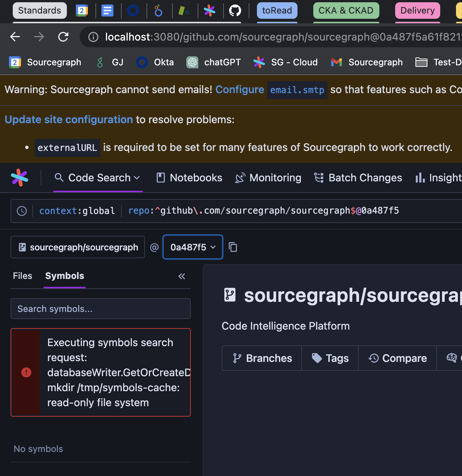Image resolution: width=462 pixels, height=476 pixels.
Task: Click the email.smtp code label
Action: point(297,90)
